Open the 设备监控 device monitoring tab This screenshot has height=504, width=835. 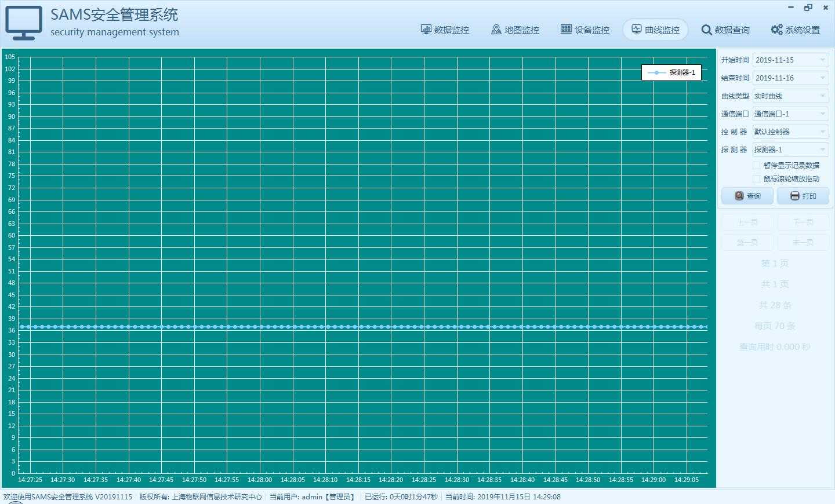point(585,30)
